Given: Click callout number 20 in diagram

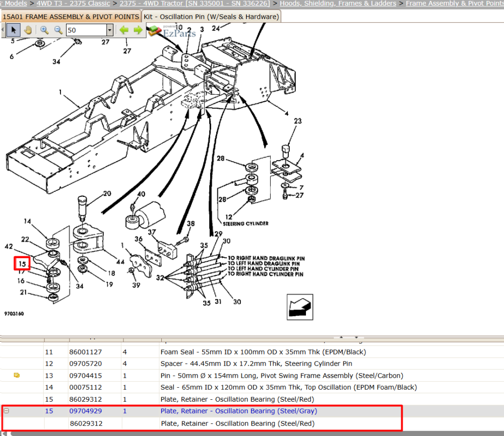Looking at the screenshot, I should (107, 193).
